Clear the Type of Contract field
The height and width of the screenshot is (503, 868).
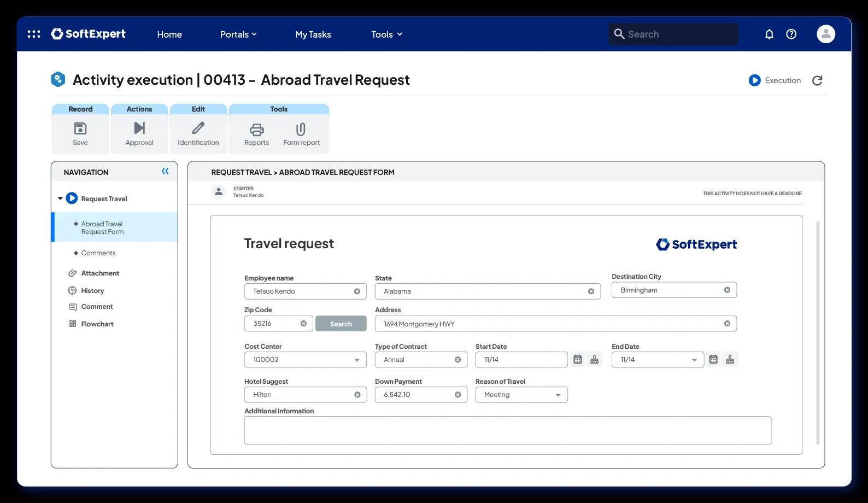(458, 360)
